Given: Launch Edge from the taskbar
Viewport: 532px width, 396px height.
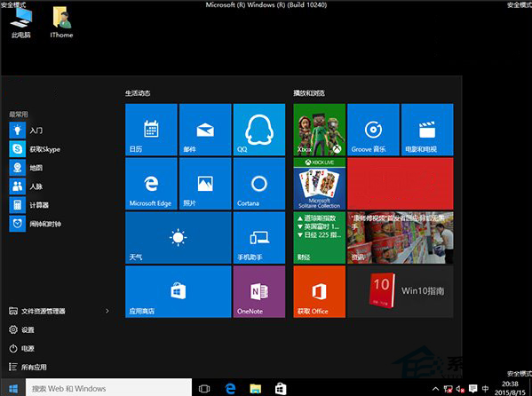Looking at the screenshot, I should (x=230, y=388).
